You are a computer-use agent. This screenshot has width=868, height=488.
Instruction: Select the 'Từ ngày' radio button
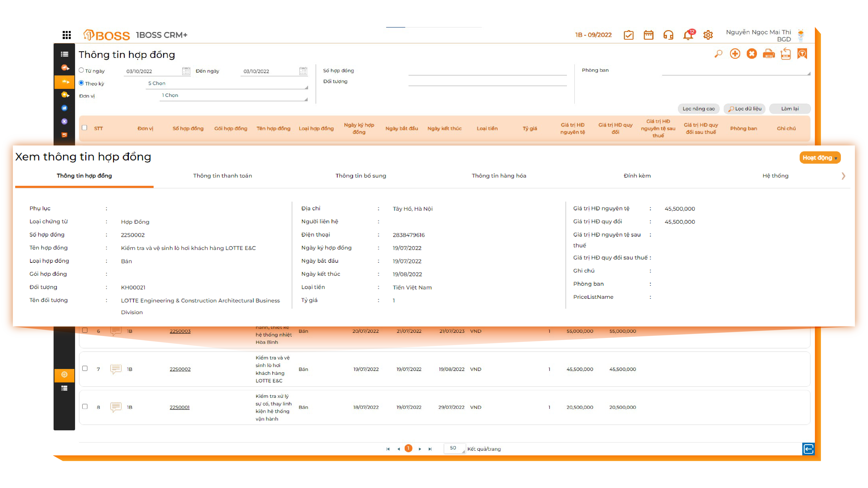click(x=81, y=70)
